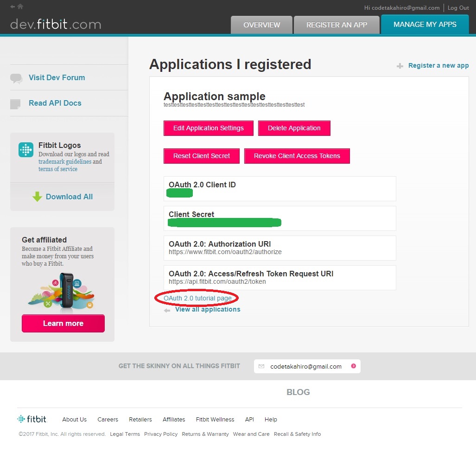Click Revoke Client Access Tokens button

297,156
